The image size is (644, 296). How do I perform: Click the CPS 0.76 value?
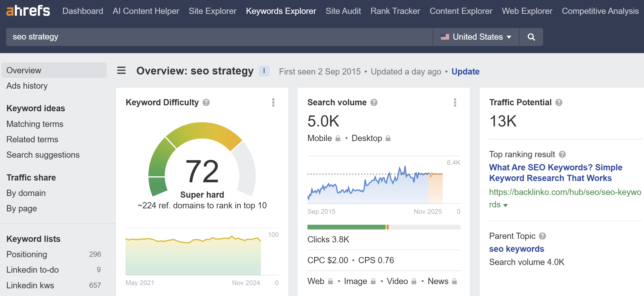point(376,260)
